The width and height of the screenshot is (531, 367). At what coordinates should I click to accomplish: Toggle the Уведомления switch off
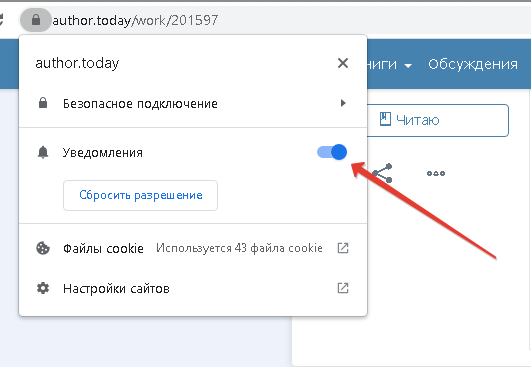(332, 152)
